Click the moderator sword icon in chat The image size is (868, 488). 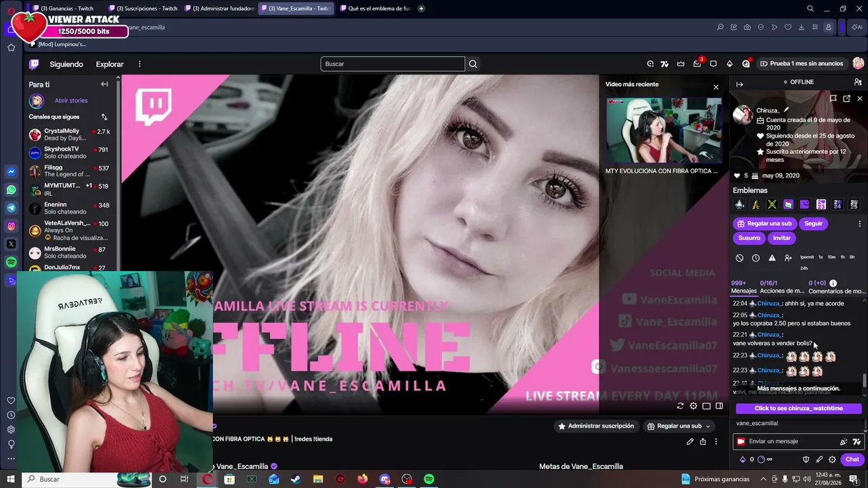pos(819,460)
